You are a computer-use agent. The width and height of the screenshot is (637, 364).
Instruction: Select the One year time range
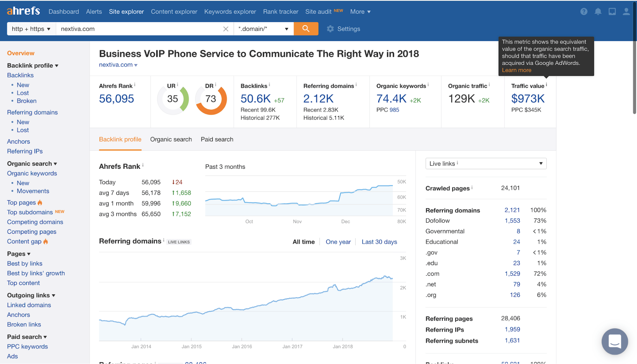coord(338,242)
